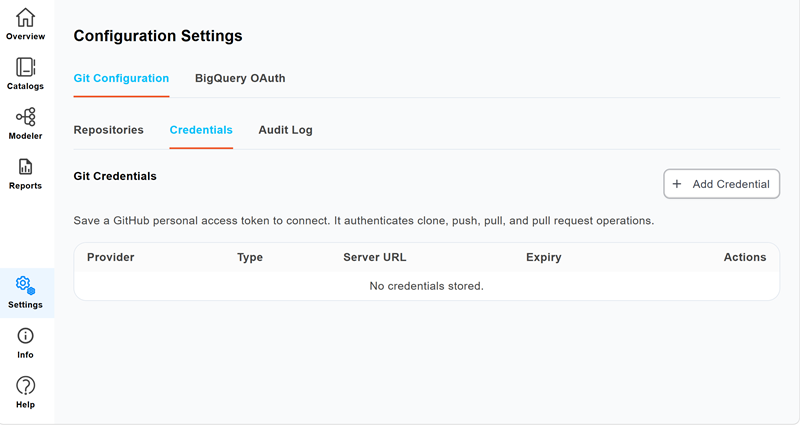Click the Configuration Settings page title
Viewport: 800px width, 425px height.
click(x=158, y=36)
